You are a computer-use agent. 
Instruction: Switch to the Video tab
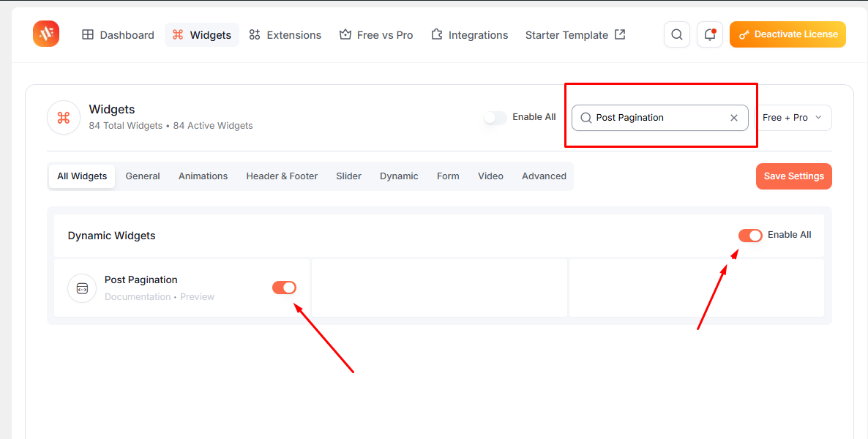[x=490, y=176]
